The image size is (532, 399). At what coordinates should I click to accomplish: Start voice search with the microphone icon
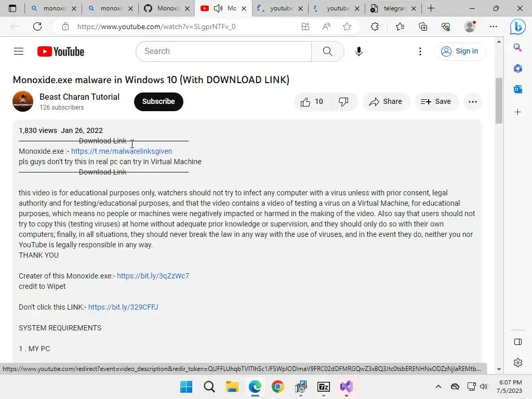pos(358,51)
